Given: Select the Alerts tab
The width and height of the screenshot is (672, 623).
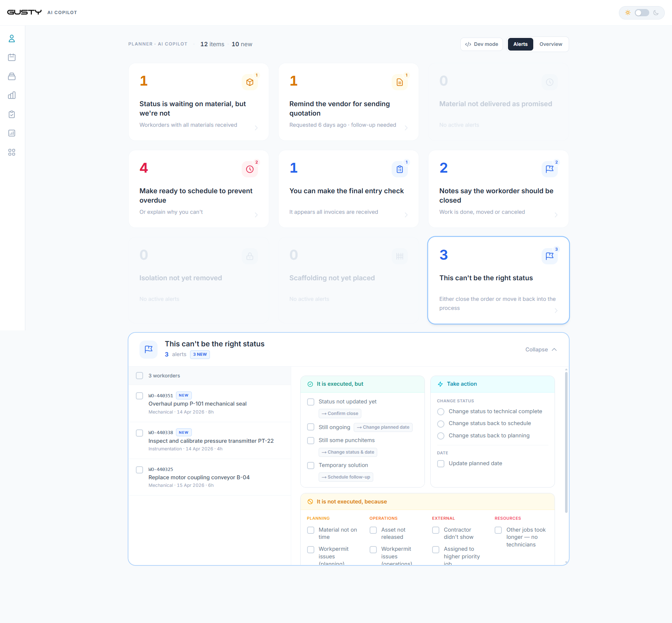Looking at the screenshot, I should [x=520, y=44].
